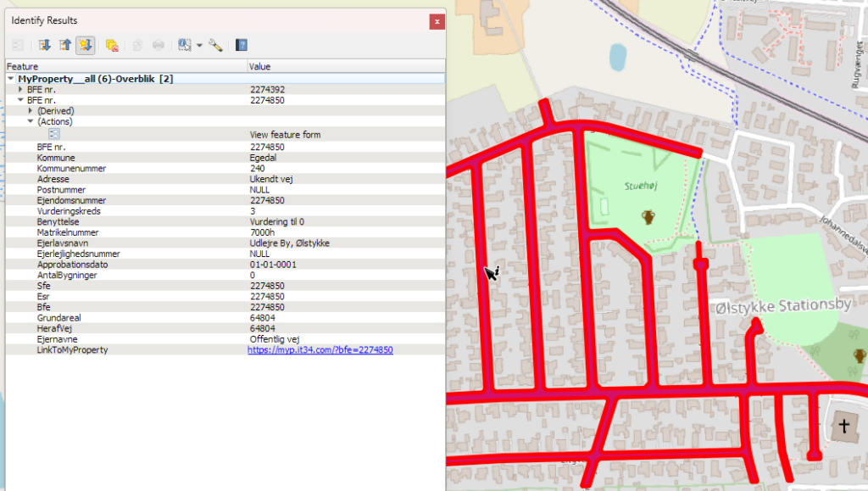Open the myp.it34.com LinkToMyProperty link
The width and height of the screenshot is (868, 491).
(x=320, y=349)
